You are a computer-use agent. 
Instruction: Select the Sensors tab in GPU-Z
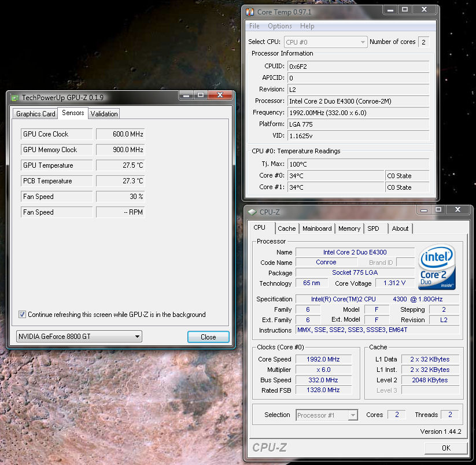73,113
